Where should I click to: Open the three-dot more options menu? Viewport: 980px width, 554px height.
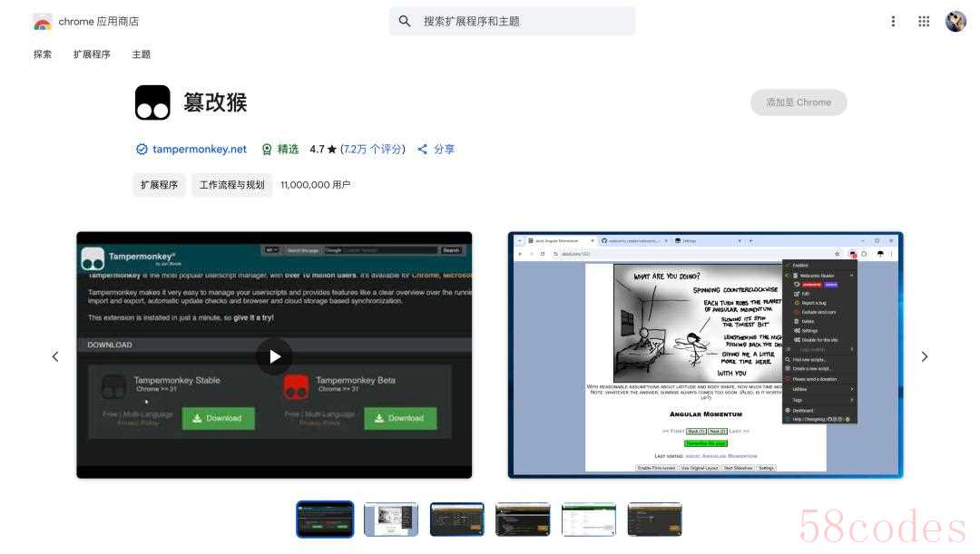click(x=893, y=21)
